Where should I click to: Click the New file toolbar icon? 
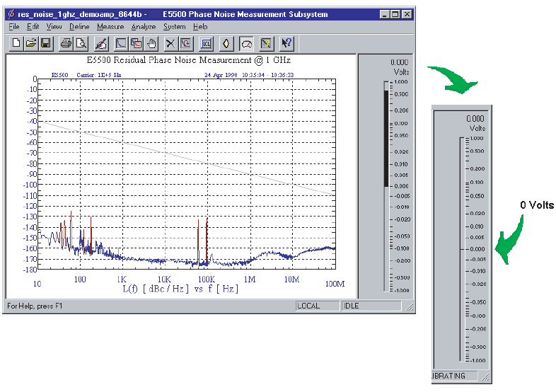click(x=17, y=44)
